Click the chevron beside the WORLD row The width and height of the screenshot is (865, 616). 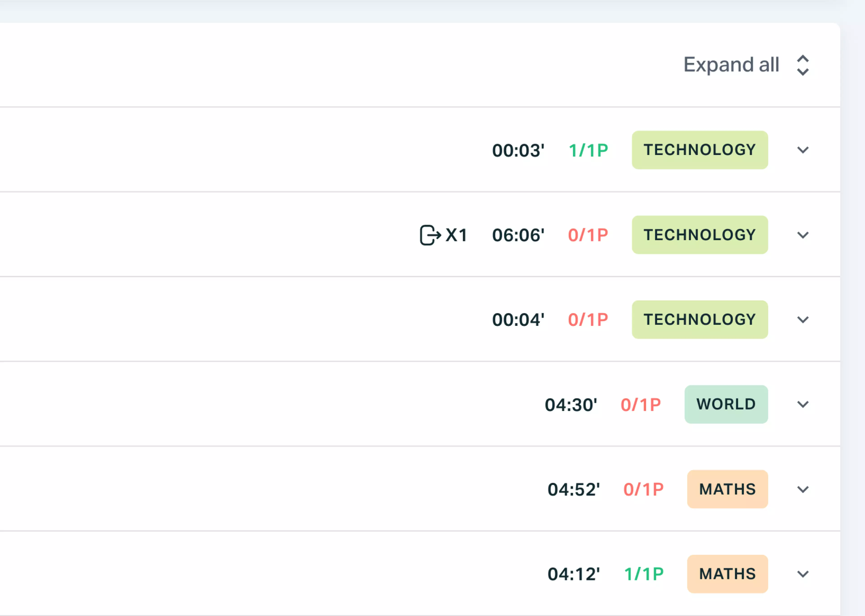click(x=803, y=404)
